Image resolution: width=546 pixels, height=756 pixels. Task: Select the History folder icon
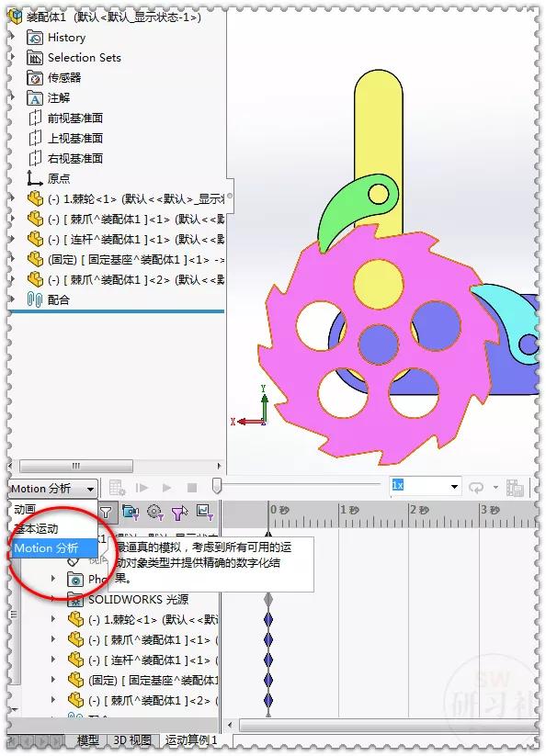pyautogui.click(x=35, y=37)
